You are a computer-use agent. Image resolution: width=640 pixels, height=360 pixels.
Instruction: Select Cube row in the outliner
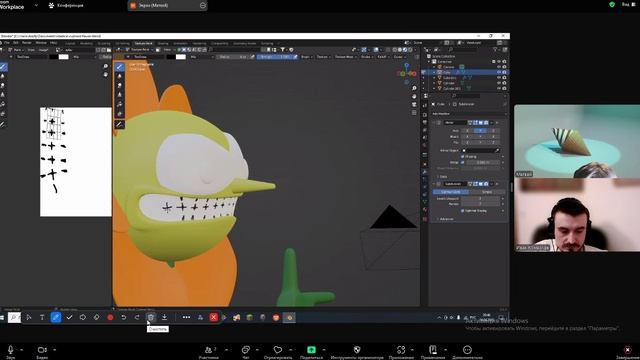click(465, 72)
